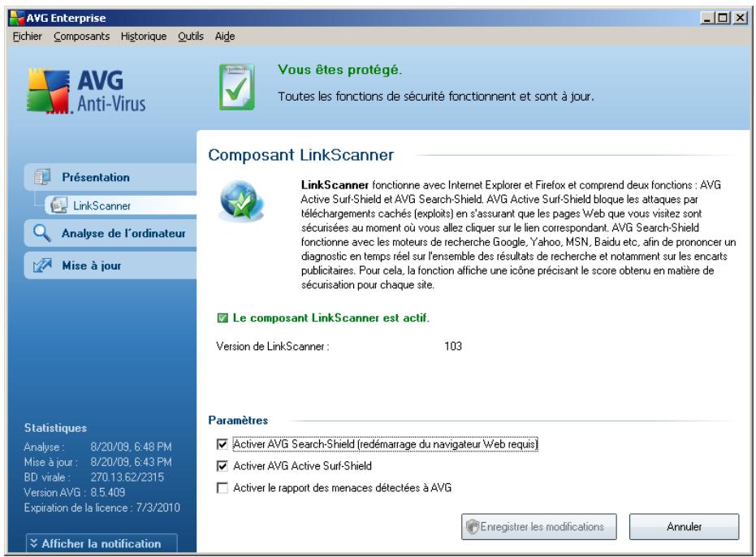Click Enregistrer les modifications button

(x=538, y=526)
